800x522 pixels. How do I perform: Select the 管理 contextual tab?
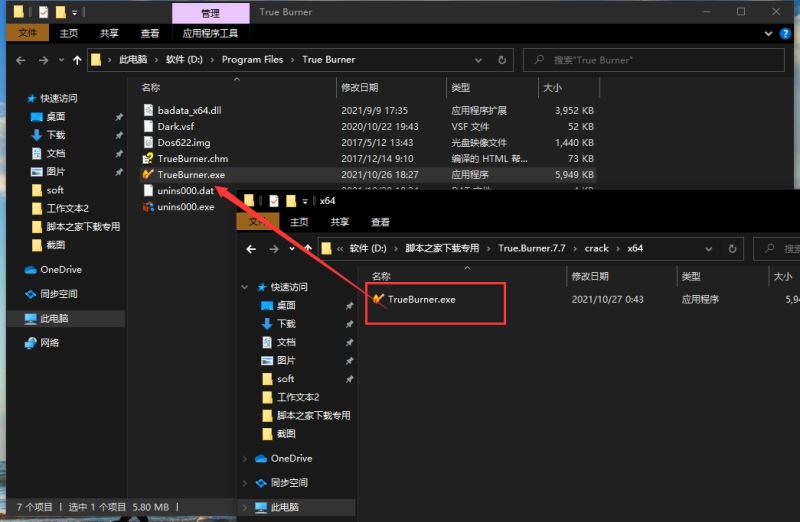pos(211,13)
